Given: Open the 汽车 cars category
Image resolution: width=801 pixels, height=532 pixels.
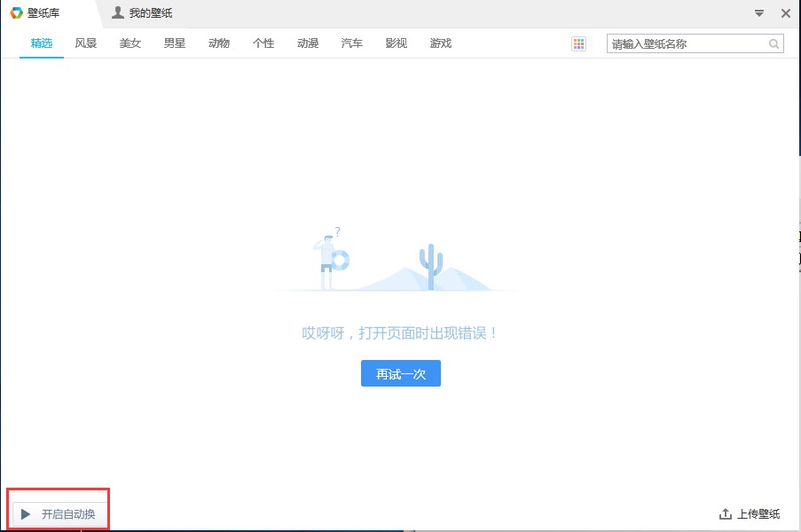Looking at the screenshot, I should click(x=351, y=43).
